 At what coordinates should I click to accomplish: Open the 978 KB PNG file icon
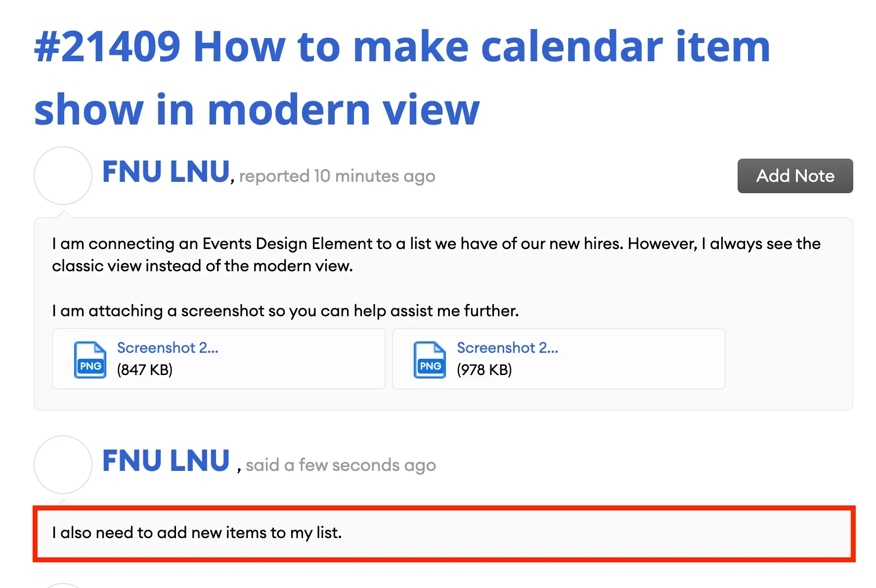[x=430, y=360]
